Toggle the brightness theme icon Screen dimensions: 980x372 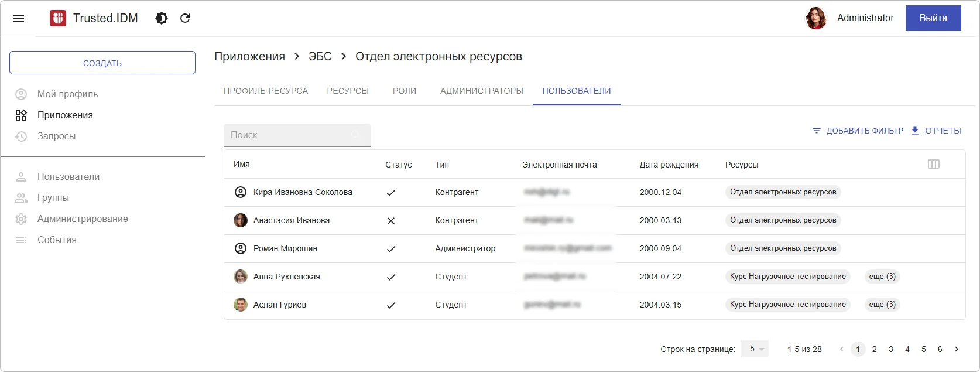coord(162,18)
